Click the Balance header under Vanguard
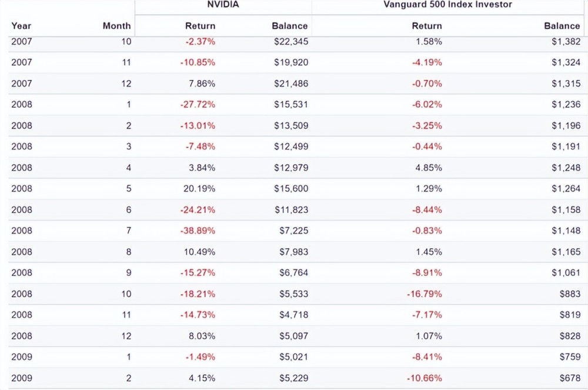588x390 pixels. [562, 26]
